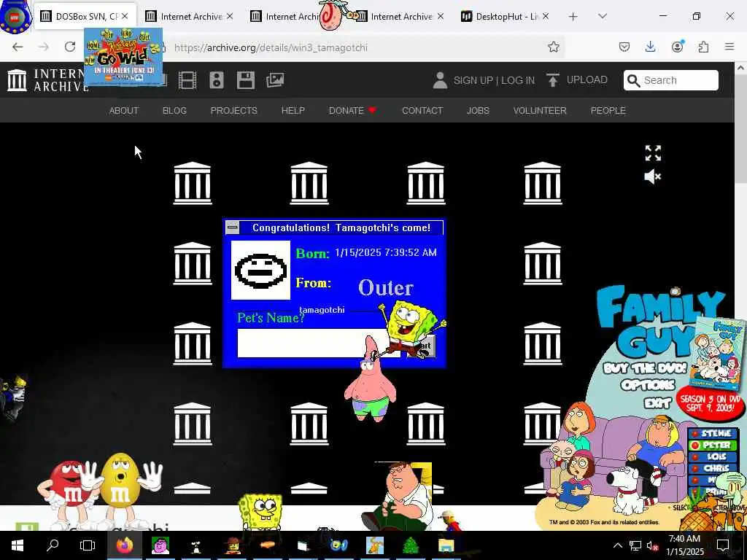
Task: Click the Tamagotchi pet face image
Action: point(260,270)
